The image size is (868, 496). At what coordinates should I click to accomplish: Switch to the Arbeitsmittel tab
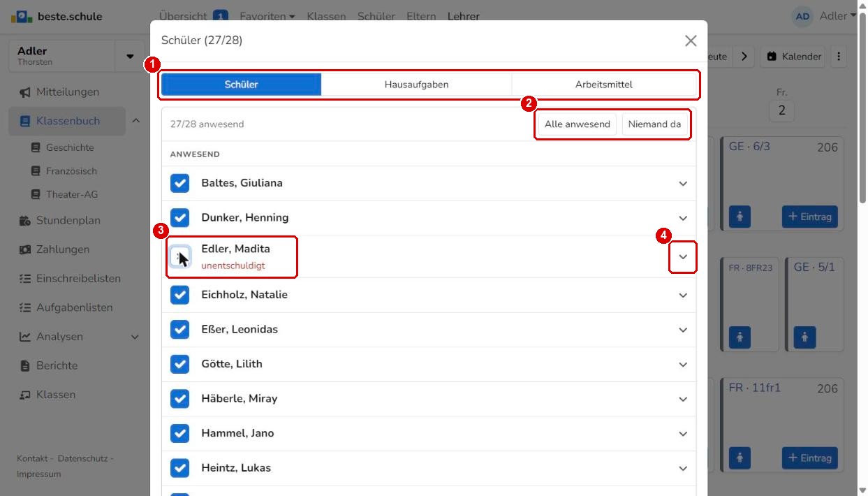(x=604, y=85)
